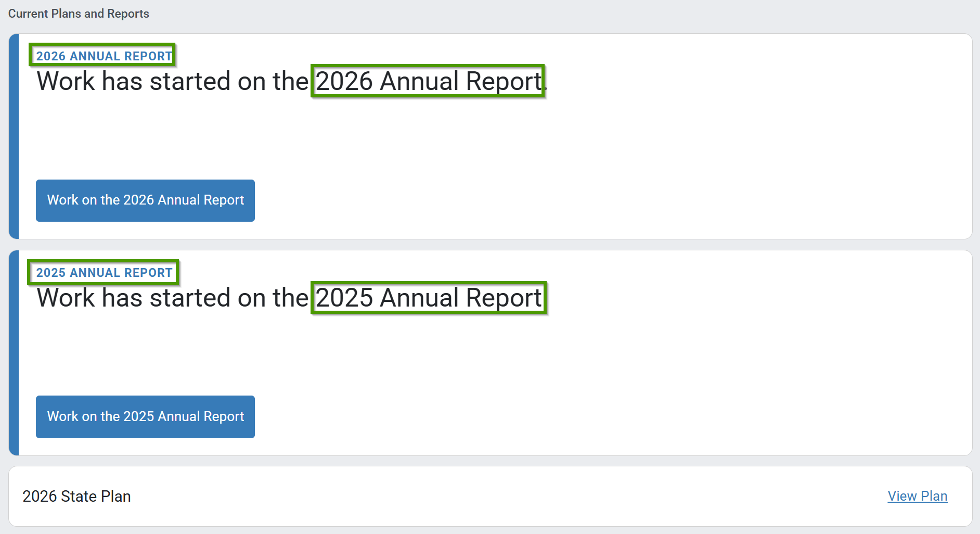Click the Work on the 2025 Annual Report button
The width and height of the screenshot is (980, 534).
coord(145,417)
